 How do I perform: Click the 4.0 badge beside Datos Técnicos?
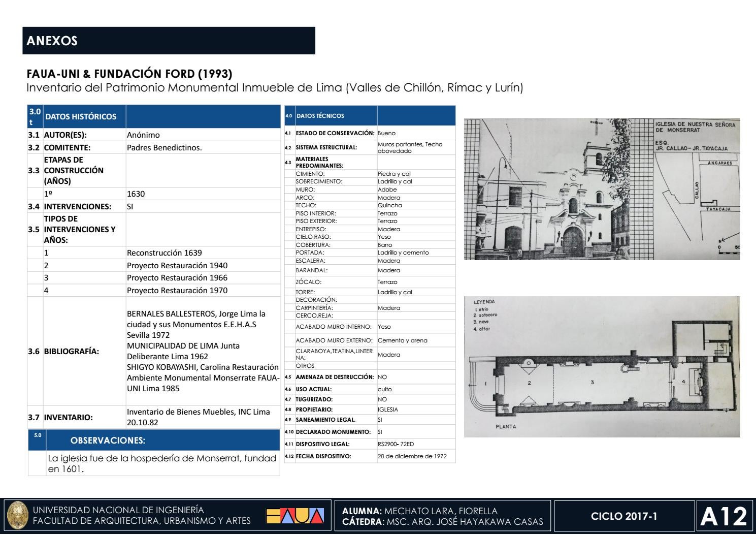pyautogui.click(x=288, y=116)
